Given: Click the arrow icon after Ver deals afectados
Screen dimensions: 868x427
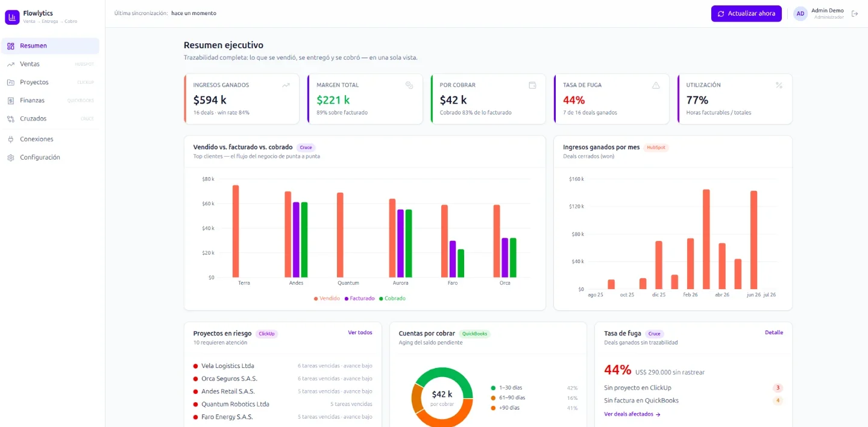Looking at the screenshot, I should pyautogui.click(x=658, y=414).
